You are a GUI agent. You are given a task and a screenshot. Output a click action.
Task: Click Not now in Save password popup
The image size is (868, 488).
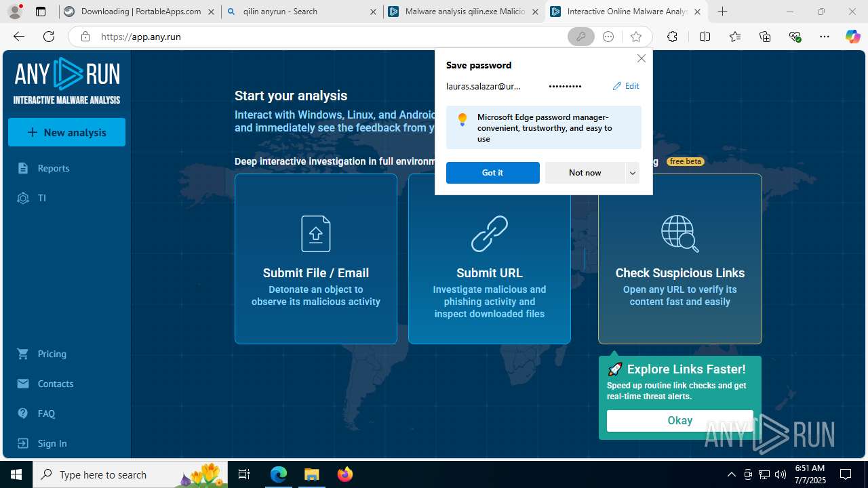pyautogui.click(x=585, y=173)
